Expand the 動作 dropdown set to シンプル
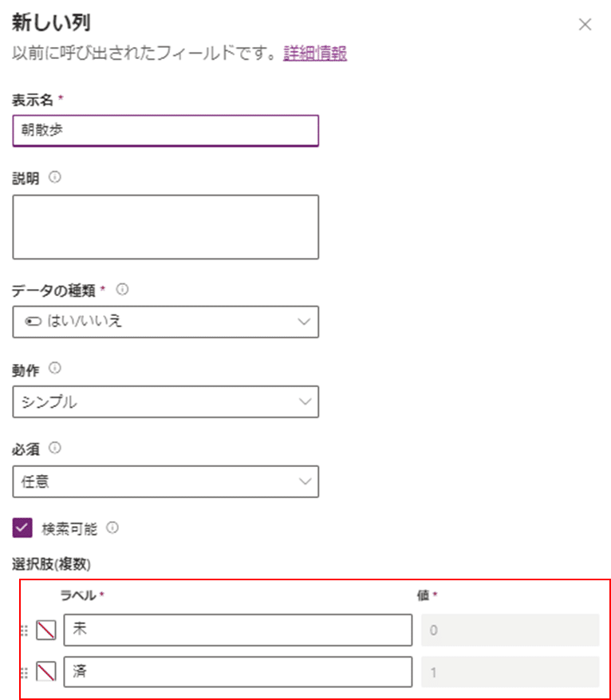 click(165, 401)
